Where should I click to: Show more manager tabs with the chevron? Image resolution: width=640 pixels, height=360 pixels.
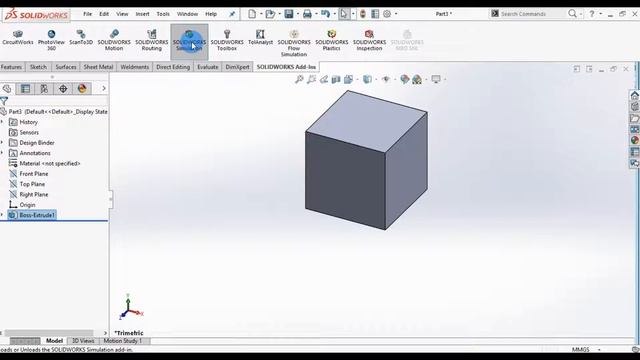click(x=104, y=89)
